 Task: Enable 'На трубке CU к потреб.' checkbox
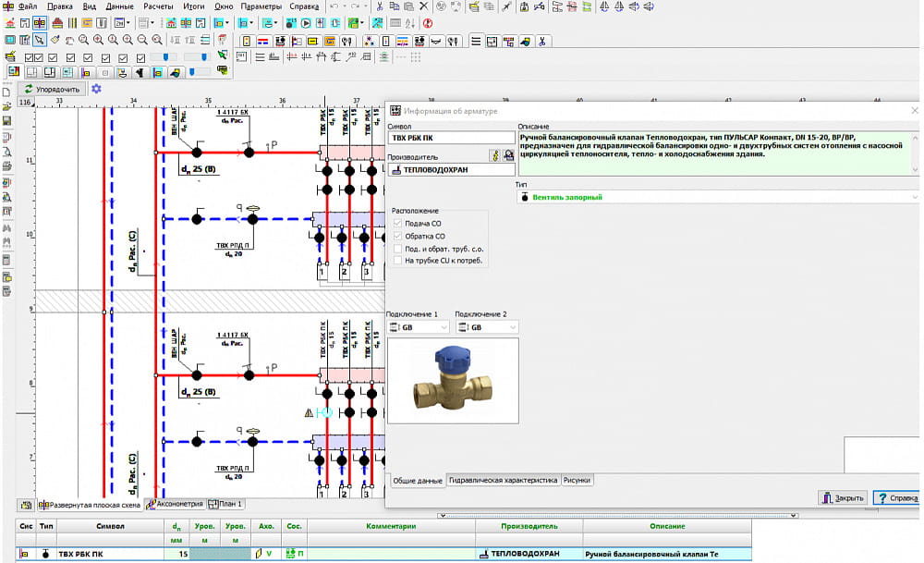pos(397,261)
